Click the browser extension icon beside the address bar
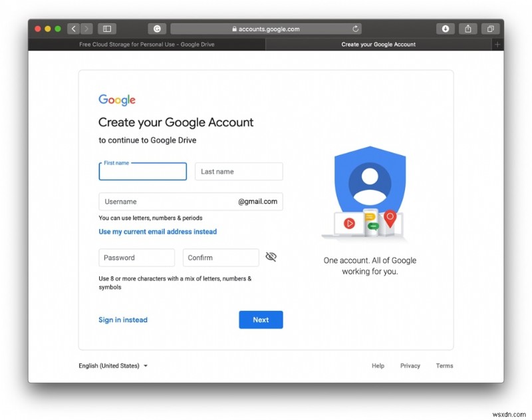This screenshot has height=420, width=532. [157, 29]
